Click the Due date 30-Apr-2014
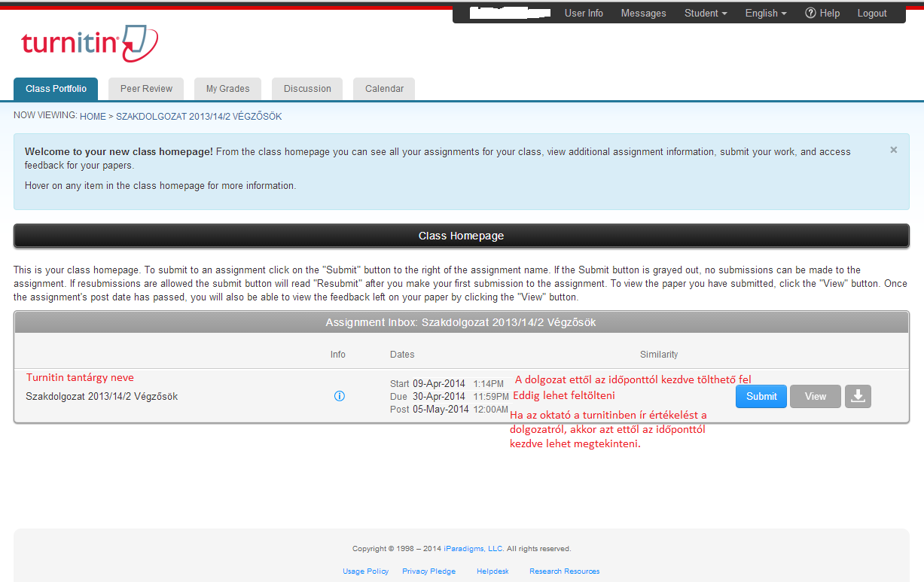924x582 pixels. click(439, 396)
